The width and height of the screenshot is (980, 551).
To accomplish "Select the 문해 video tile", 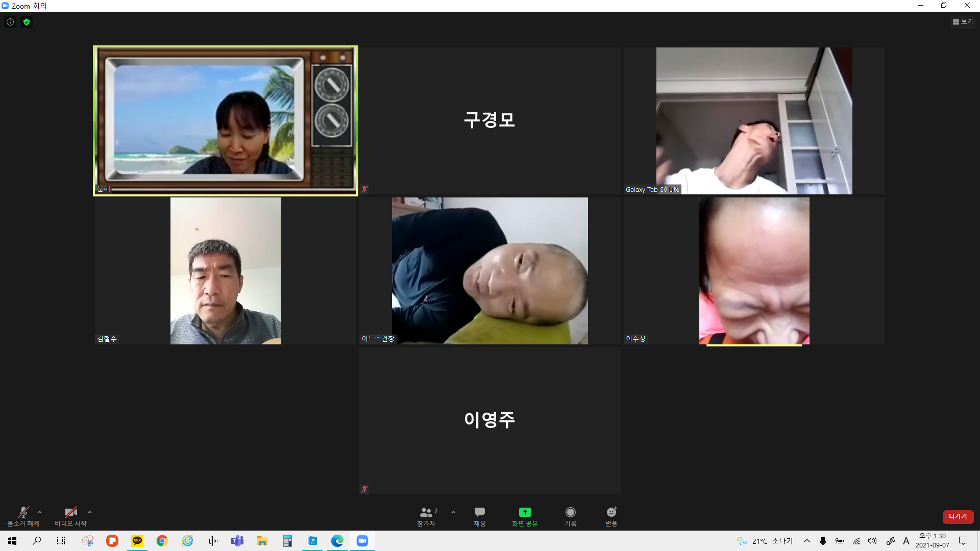I will pyautogui.click(x=226, y=121).
